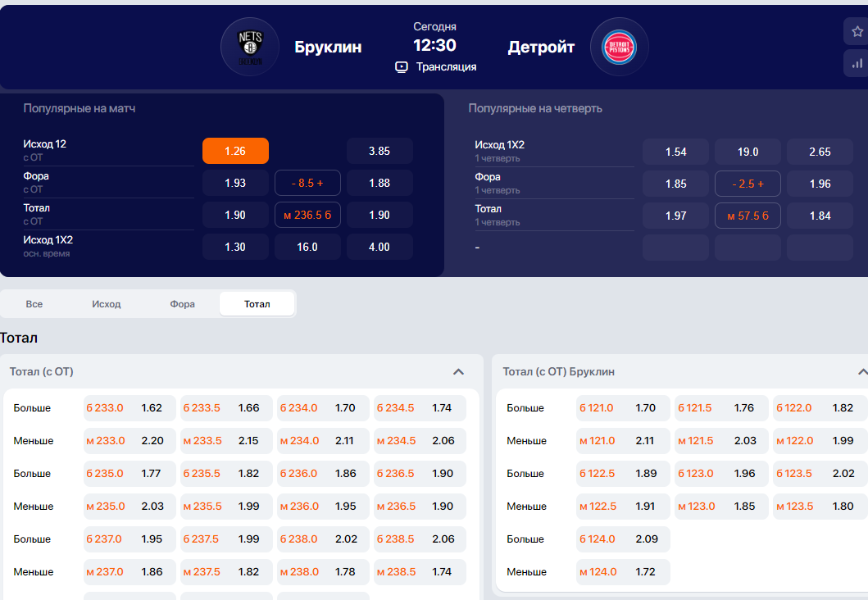Pick 1.93 odds in match Фора row
Image resolution: width=868 pixels, height=600 pixels.
[x=235, y=184]
